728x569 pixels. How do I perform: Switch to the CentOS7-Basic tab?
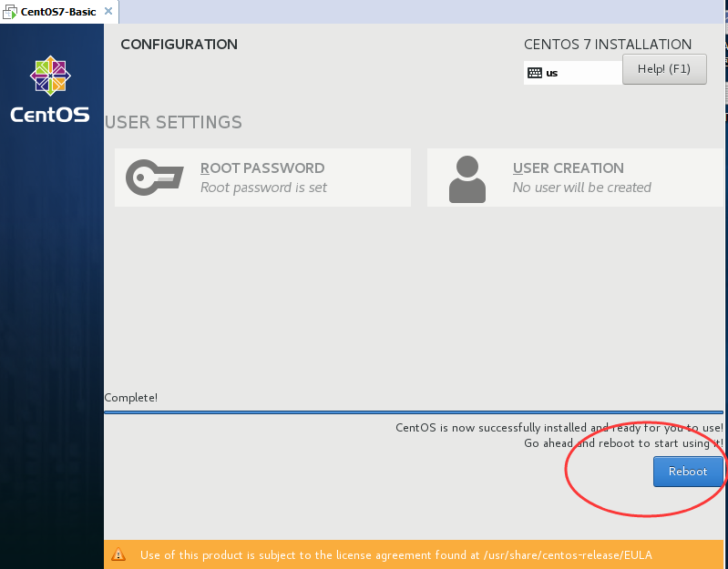59,12
